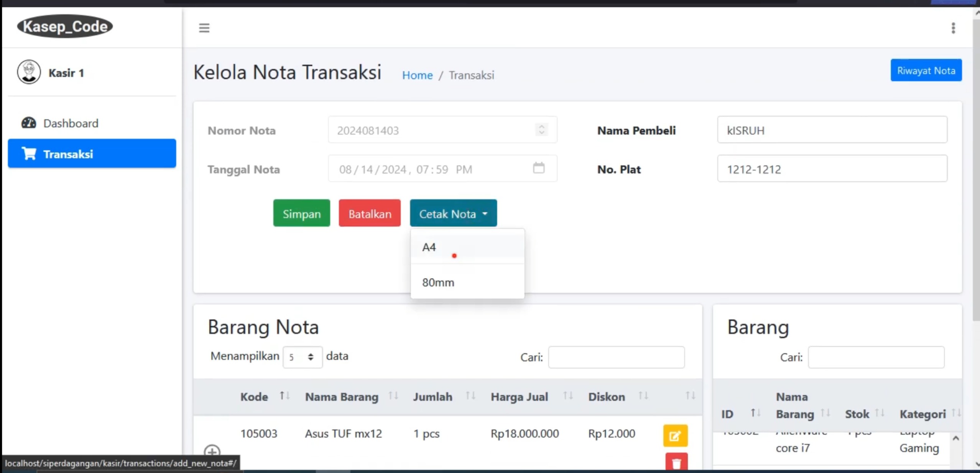Sort Barang table by ID
The image size is (980, 473).
(x=755, y=413)
